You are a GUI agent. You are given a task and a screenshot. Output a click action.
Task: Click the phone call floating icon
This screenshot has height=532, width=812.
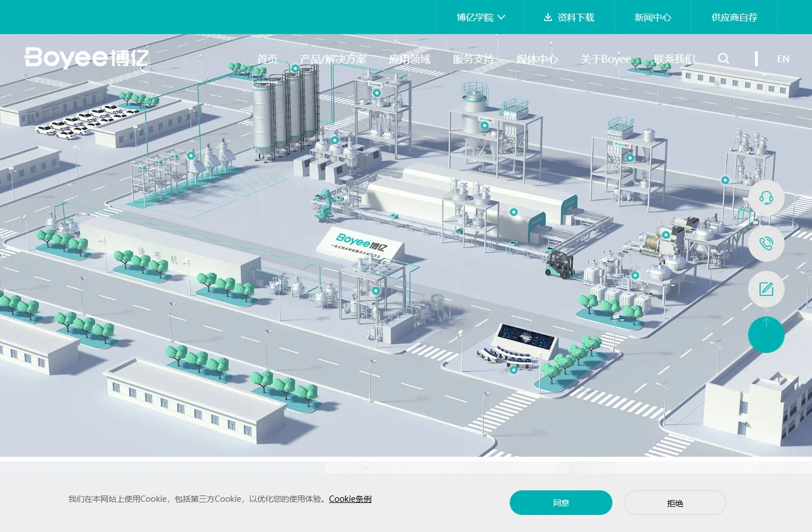(x=766, y=243)
